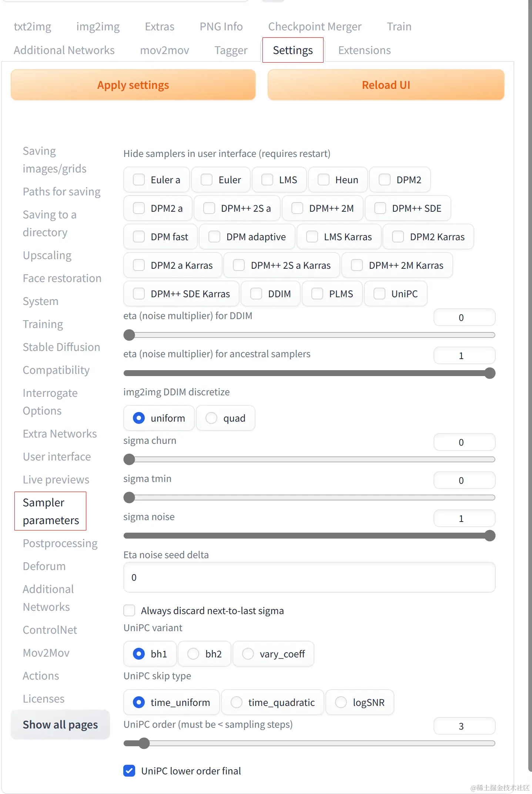
Task: Open the PNG Info tab
Action: pyautogui.click(x=221, y=27)
